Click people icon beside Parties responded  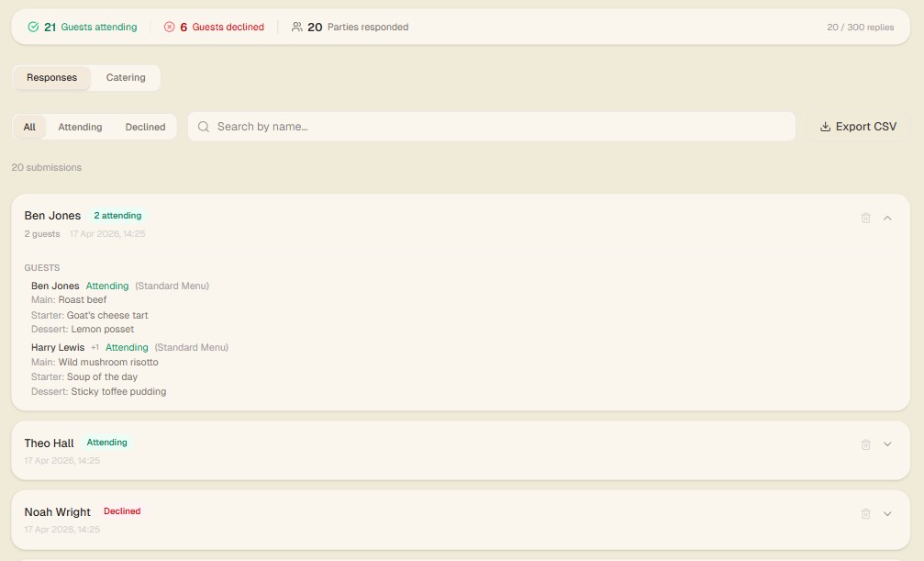[296, 28]
